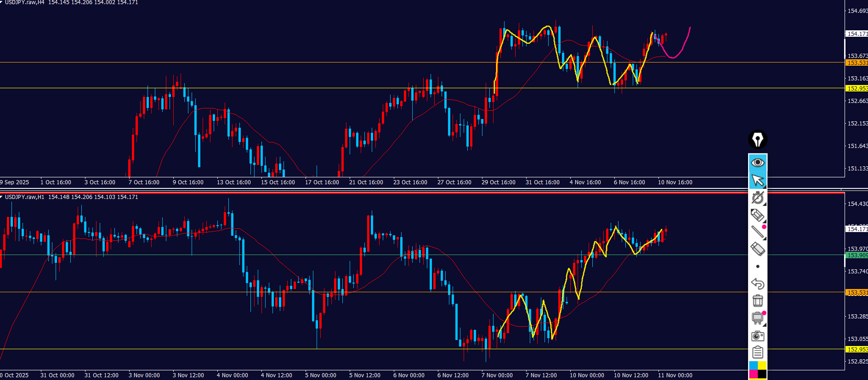Take a screenshot with camera icon
868x380 pixels.
pyautogui.click(x=757, y=336)
